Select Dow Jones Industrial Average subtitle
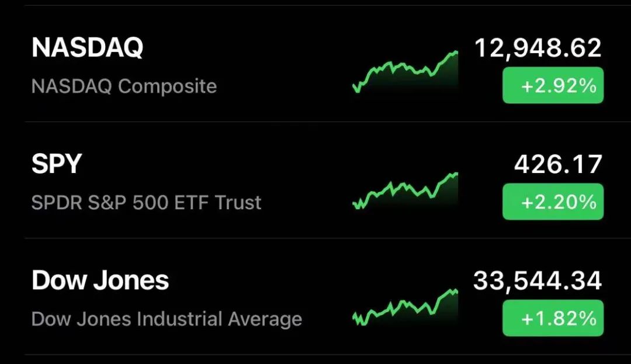 167,319
